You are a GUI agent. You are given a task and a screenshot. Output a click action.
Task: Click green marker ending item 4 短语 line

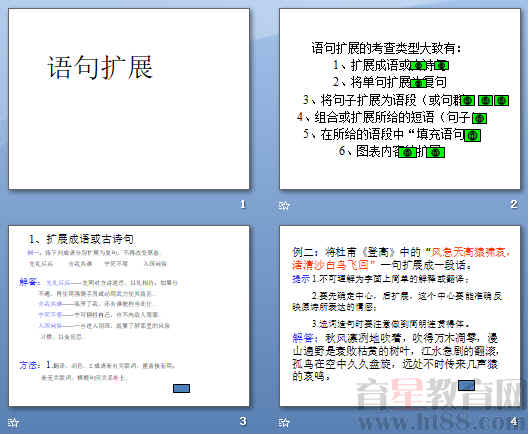(479, 118)
